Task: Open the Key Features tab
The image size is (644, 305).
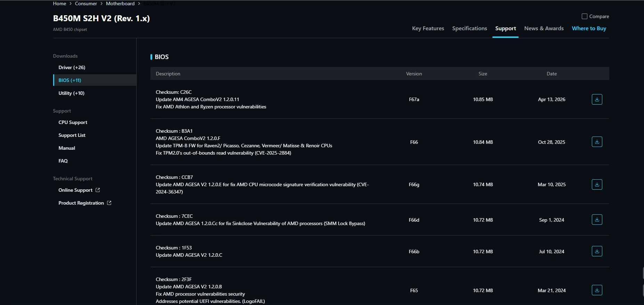Action: (x=428, y=28)
